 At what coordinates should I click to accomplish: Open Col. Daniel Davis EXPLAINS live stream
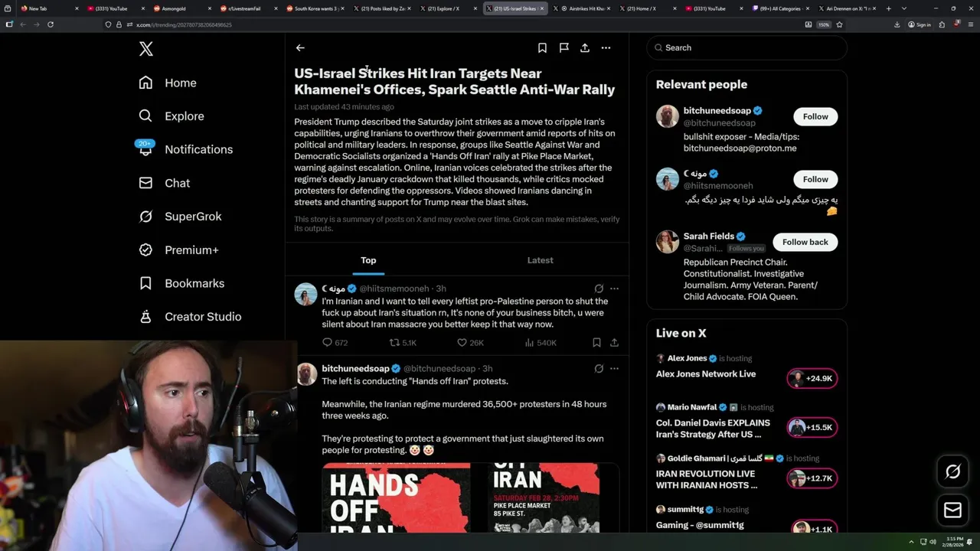pos(713,429)
